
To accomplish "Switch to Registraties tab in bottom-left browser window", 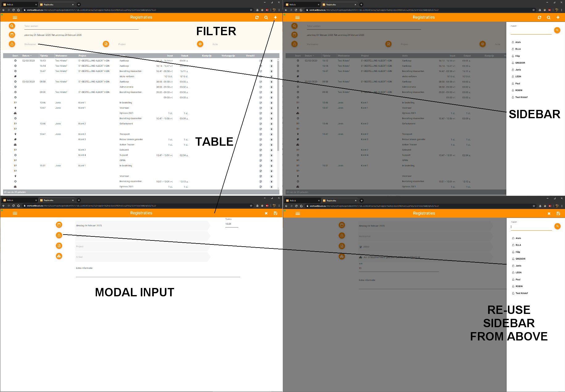I will coord(56,200).
